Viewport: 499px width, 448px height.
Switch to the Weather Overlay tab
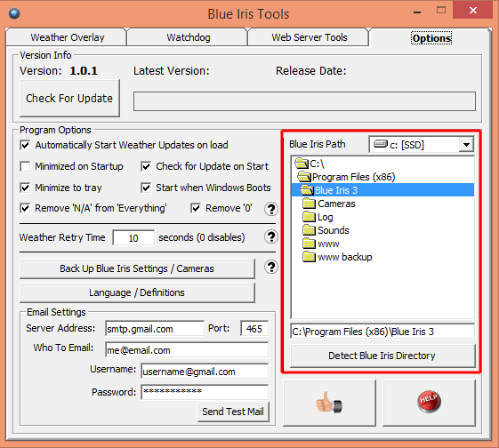(67, 37)
